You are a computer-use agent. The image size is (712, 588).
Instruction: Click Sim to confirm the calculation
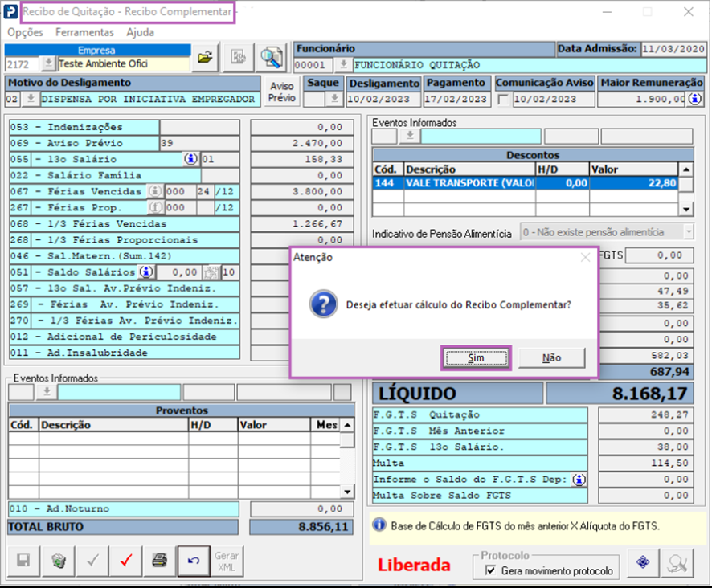[x=476, y=357]
